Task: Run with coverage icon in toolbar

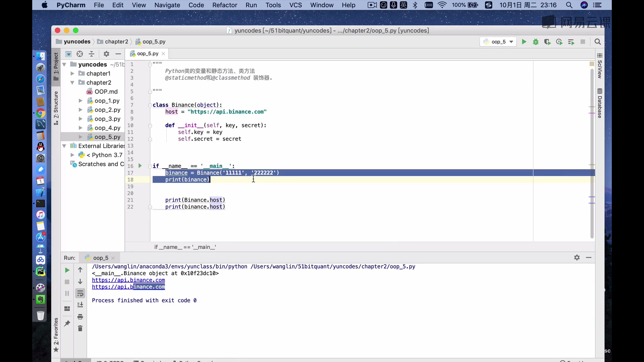Action: coord(547,42)
